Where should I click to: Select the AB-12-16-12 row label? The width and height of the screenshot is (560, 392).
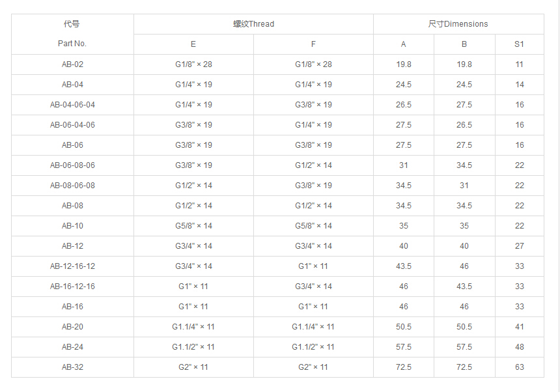click(x=72, y=266)
